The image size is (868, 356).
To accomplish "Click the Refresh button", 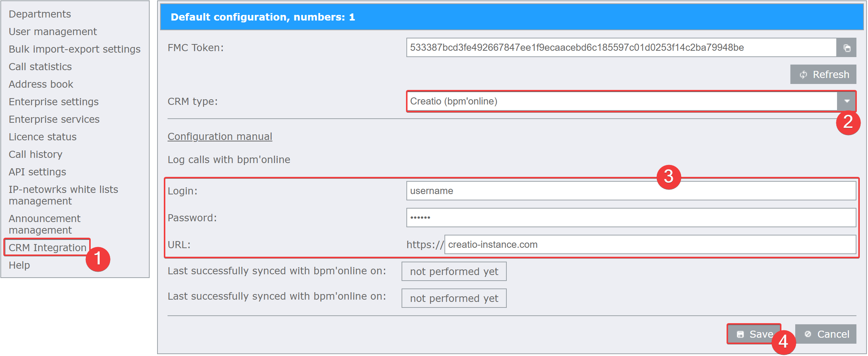I will click(823, 74).
